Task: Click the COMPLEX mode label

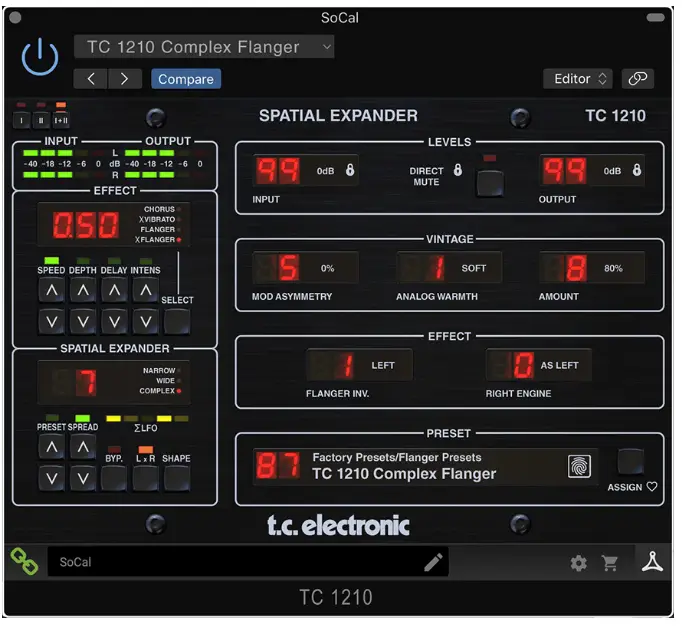Action: click(x=157, y=391)
